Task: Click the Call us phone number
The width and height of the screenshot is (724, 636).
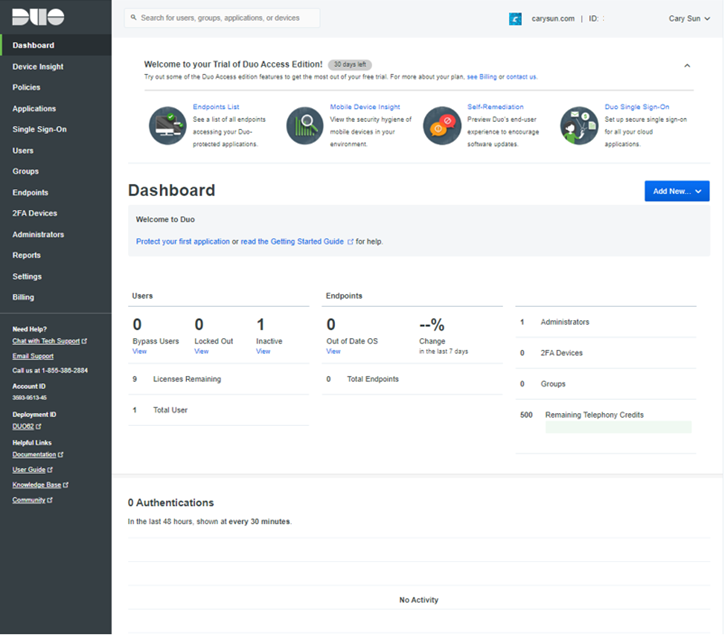Action: coord(50,370)
